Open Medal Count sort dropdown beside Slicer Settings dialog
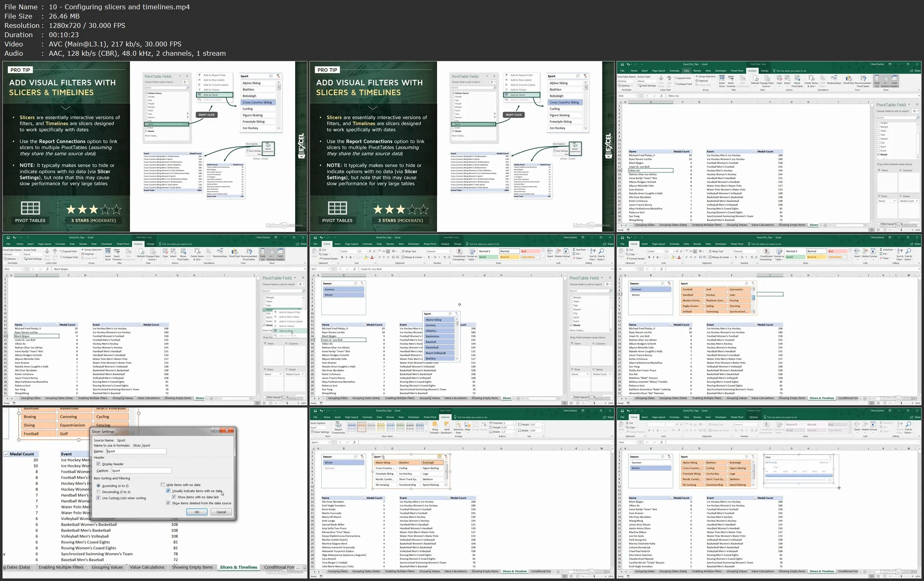Viewport: 924px width, 581px height. click(x=6, y=454)
